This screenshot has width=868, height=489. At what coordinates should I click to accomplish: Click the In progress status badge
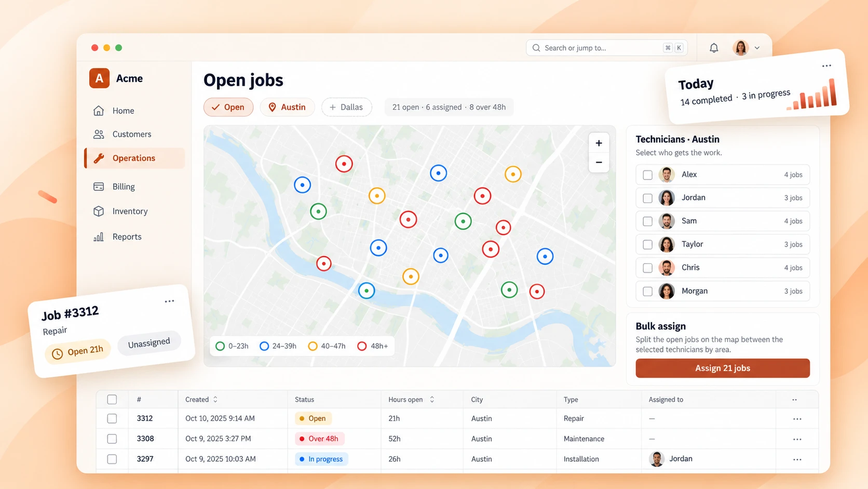tap(321, 459)
